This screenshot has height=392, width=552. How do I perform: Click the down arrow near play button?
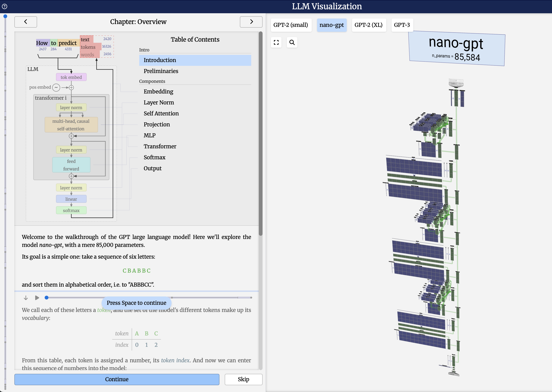(x=26, y=298)
